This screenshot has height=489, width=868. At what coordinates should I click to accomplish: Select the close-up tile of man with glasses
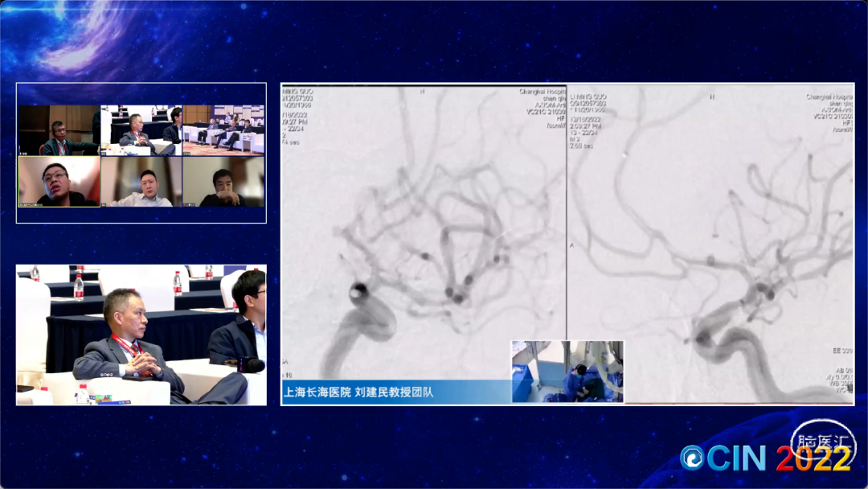pyautogui.click(x=59, y=182)
